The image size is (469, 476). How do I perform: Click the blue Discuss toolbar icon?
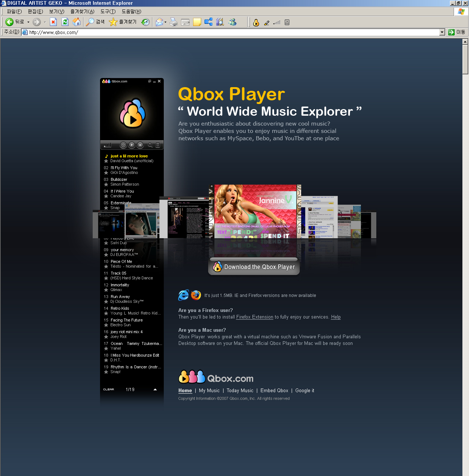point(208,22)
